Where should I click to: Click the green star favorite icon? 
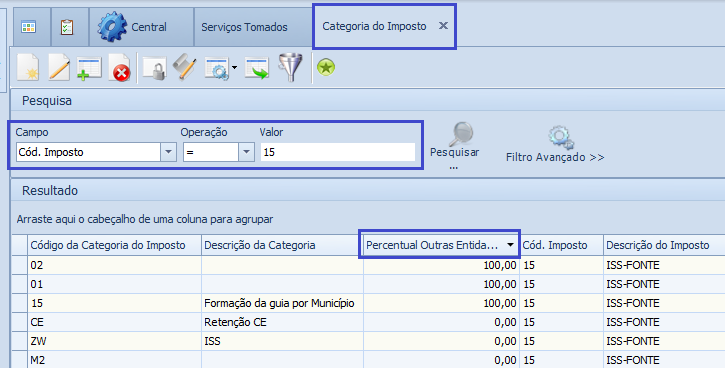click(x=326, y=67)
